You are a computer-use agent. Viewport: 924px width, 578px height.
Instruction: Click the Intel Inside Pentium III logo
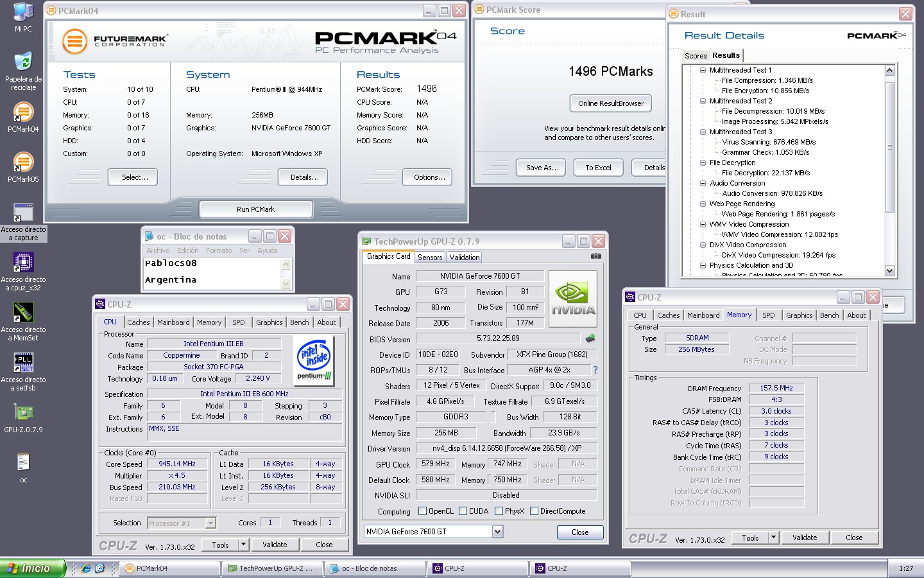(314, 362)
